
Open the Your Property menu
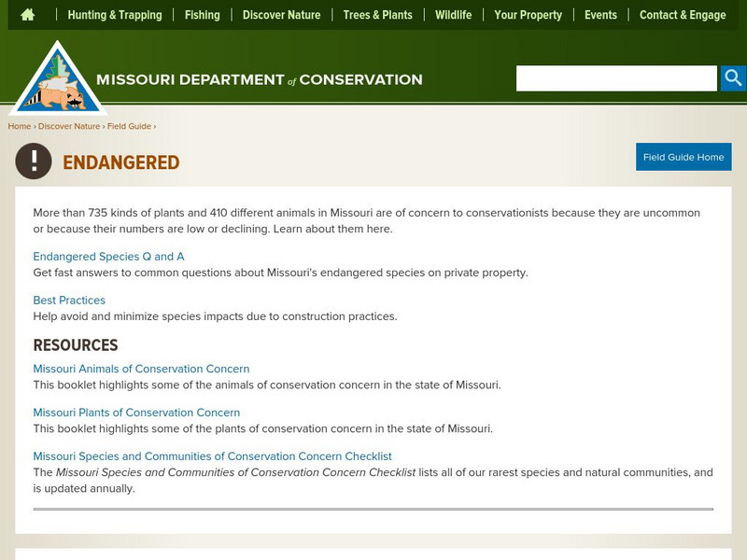(x=528, y=15)
